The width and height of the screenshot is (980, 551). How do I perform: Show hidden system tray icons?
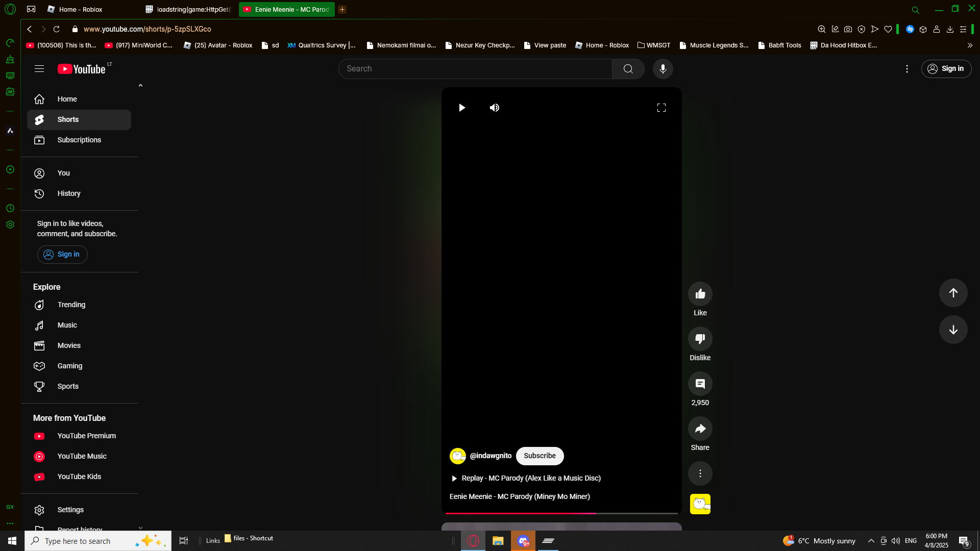(871, 541)
